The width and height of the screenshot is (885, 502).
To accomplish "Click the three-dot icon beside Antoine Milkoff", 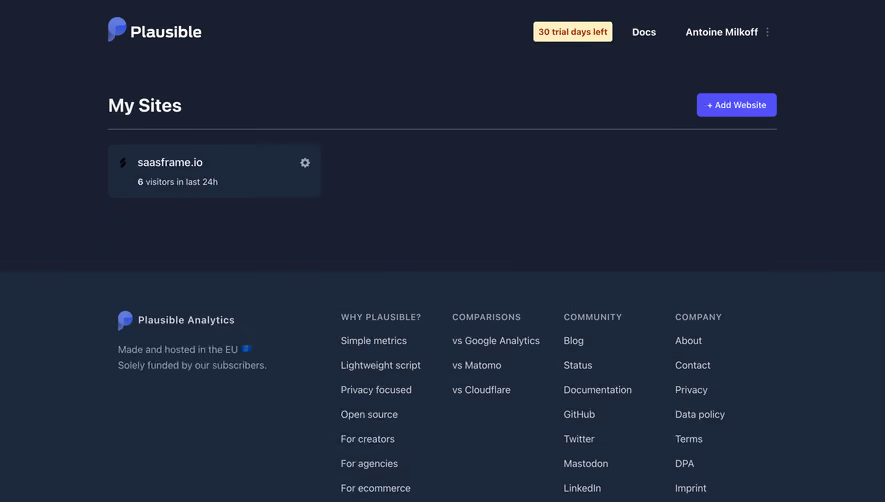I will click(767, 32).
